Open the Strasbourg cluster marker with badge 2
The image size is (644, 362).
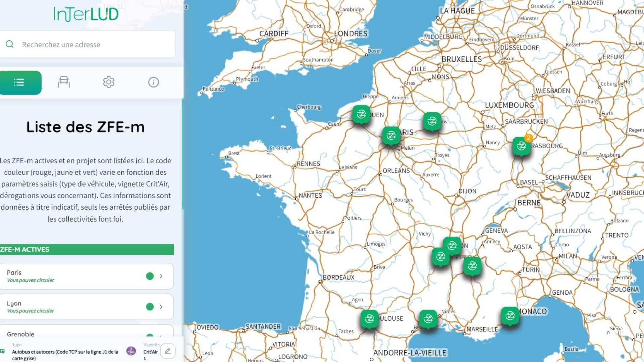click(x=521, y=146)
